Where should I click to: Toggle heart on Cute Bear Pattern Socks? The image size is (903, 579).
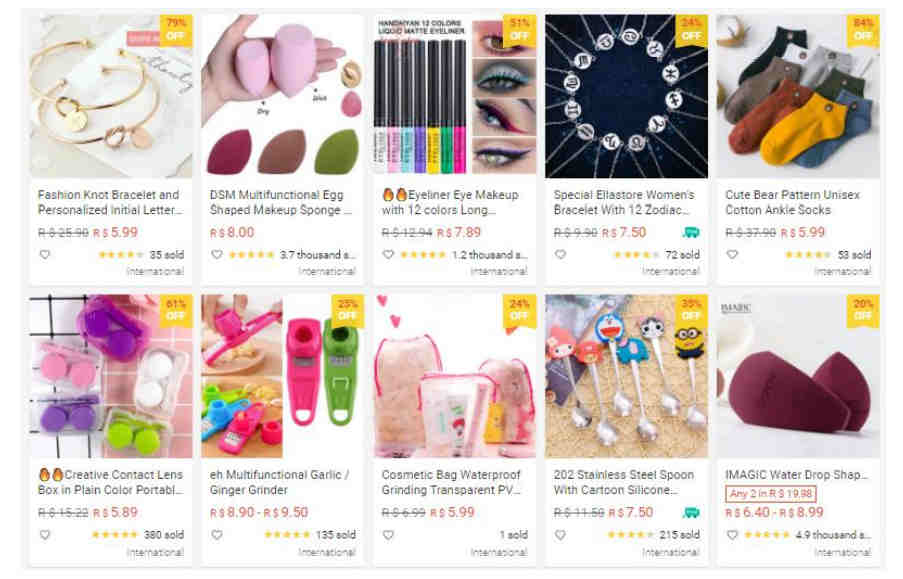point(732,255)
